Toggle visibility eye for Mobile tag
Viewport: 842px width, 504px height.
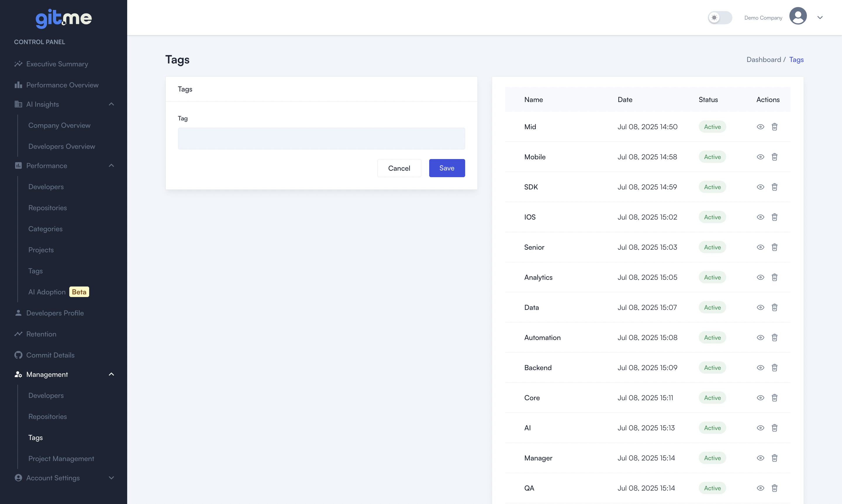click(760, 157)
